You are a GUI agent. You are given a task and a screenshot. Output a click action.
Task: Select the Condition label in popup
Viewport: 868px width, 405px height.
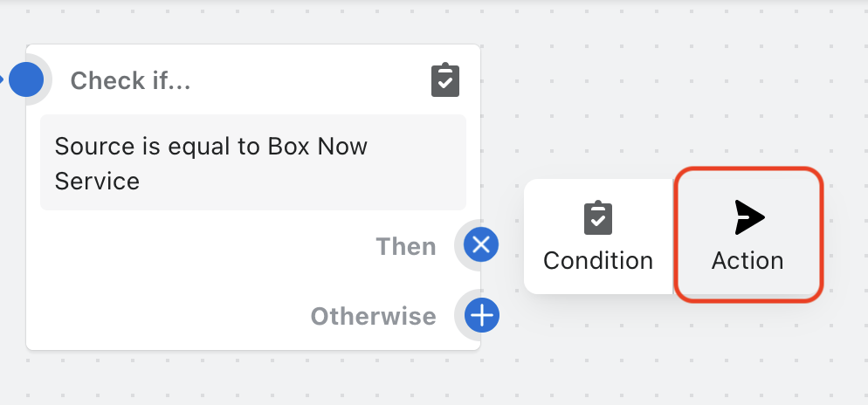[598, 260]
